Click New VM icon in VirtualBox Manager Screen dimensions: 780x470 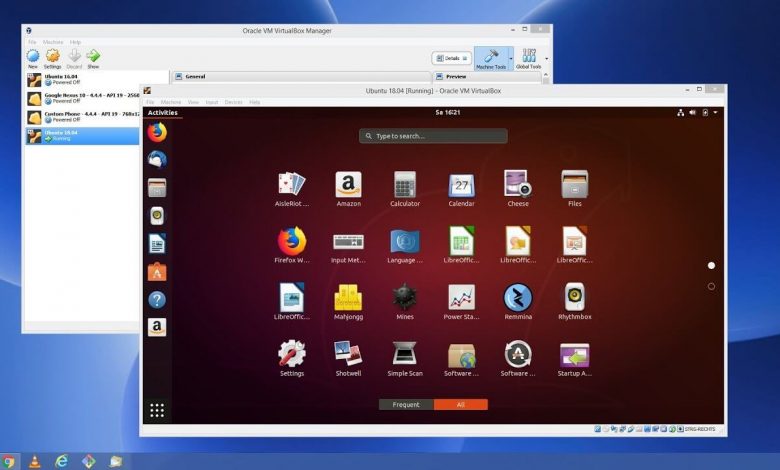click(x=33, y=59)
